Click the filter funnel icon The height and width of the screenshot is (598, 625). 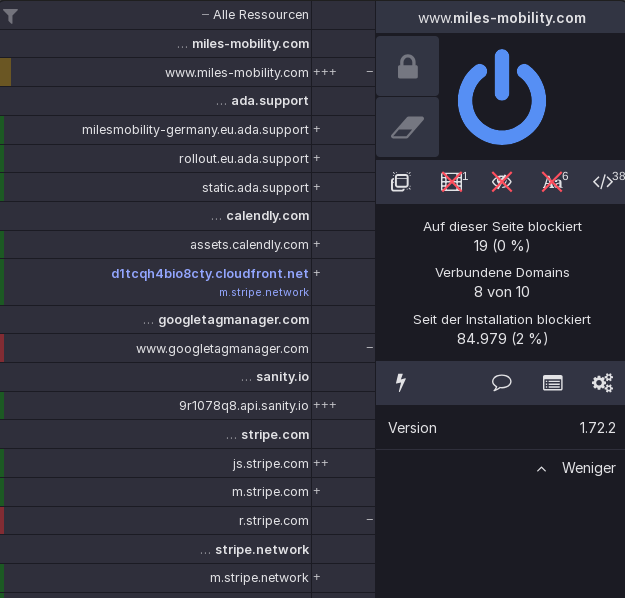10,16
